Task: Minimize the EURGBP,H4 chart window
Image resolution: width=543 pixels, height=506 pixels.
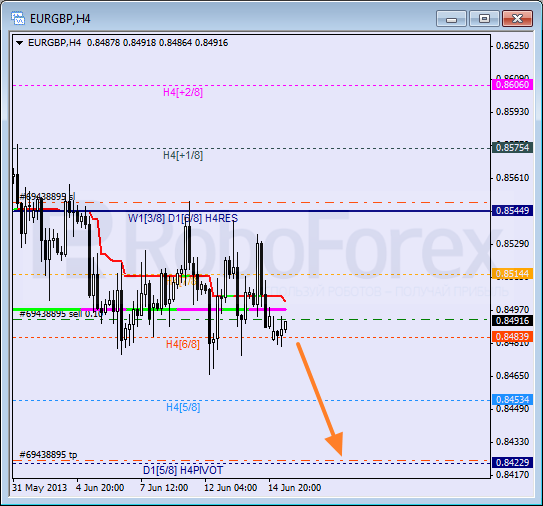Action: (x=451, y=19)
